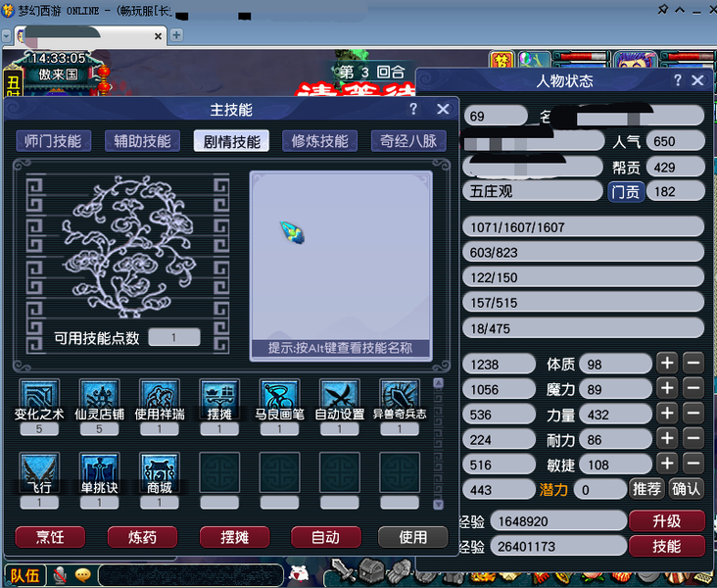Open the 队伍 team button
The height and width of the screenshot is (588, 717).
(25, 575)
